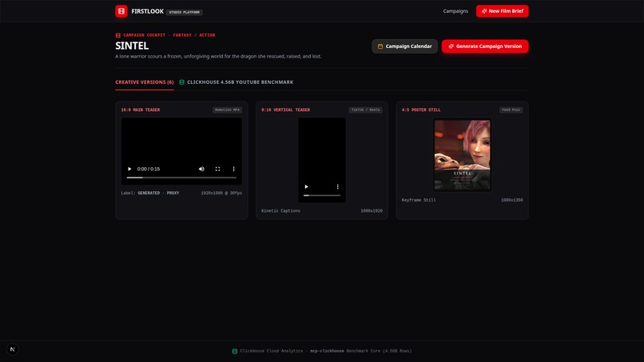The image size is (644, 362).
Task: Click Generate Campaign Version button
Action: tap(485, 46)
